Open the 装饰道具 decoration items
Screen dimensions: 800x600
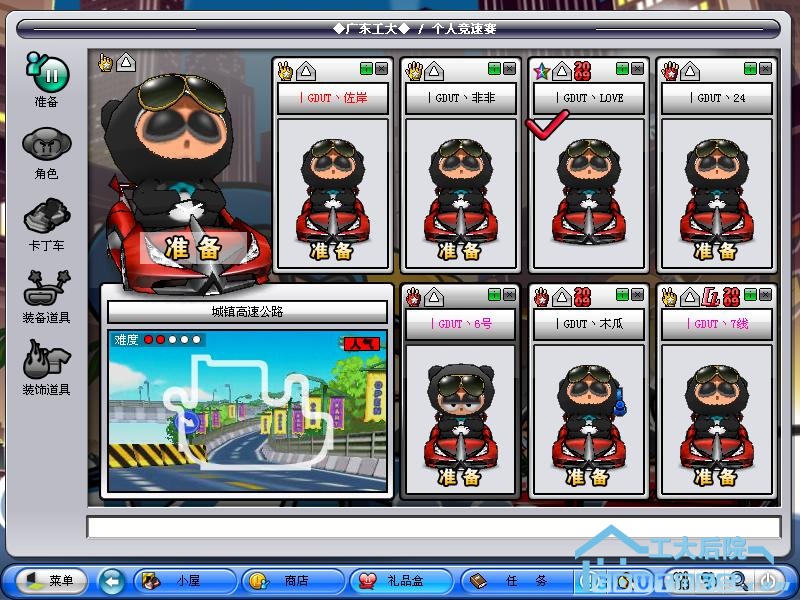point(46,360)
